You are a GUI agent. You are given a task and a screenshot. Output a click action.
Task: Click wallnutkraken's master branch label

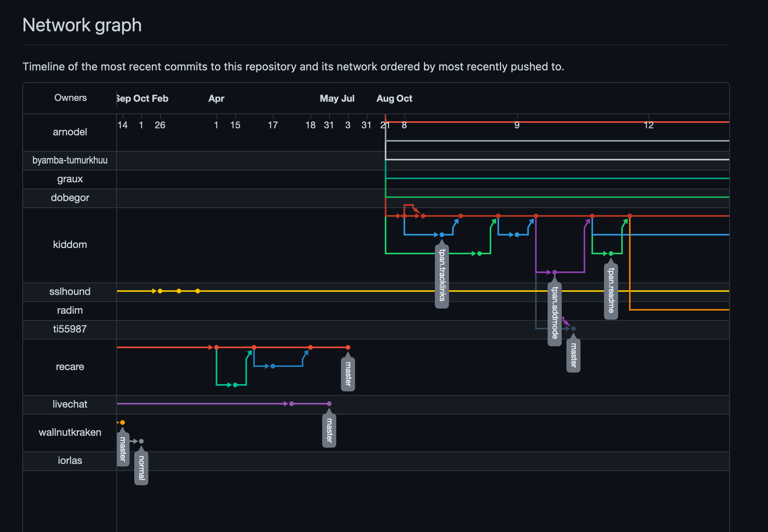[x=123, y=449]
